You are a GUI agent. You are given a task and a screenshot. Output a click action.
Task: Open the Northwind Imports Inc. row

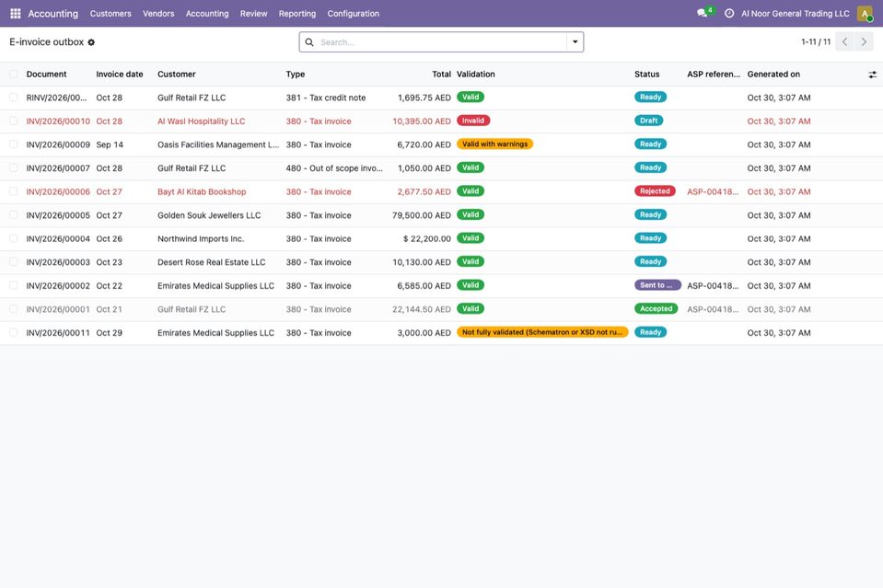pyautogui.click(x=442, y=239)
